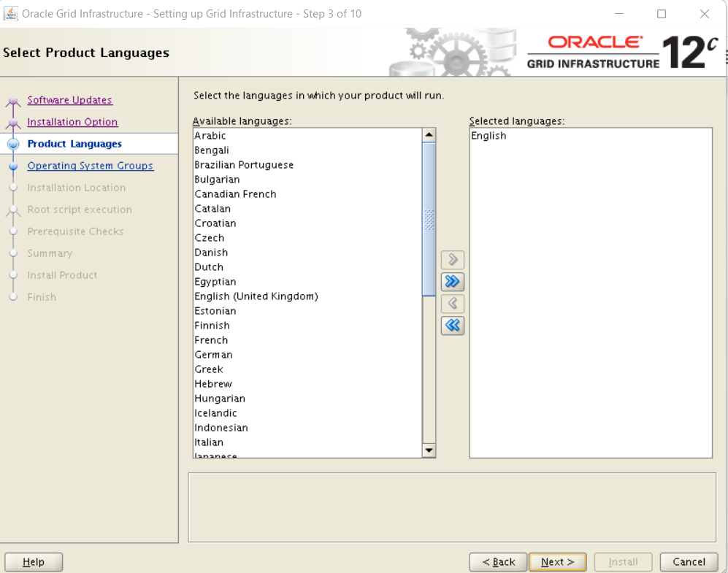Select the Product Languages step
Image resolution: width=728 pixels, height=573 pixels.
tap(74, 144)
